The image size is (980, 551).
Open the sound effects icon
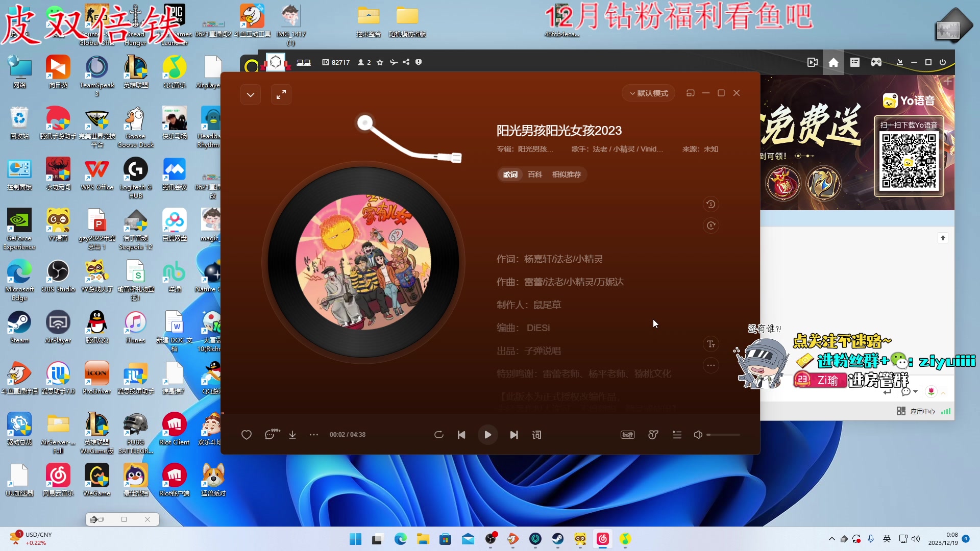click(653, 435)
